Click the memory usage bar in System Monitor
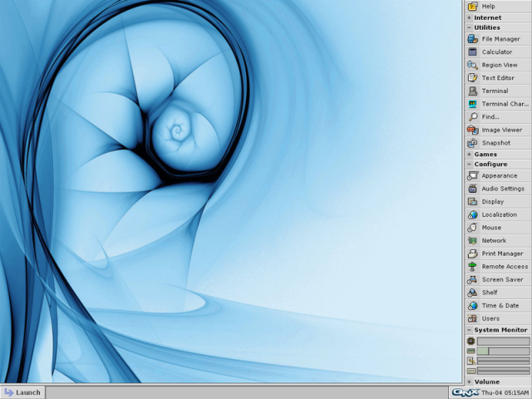 coord(503,351)
